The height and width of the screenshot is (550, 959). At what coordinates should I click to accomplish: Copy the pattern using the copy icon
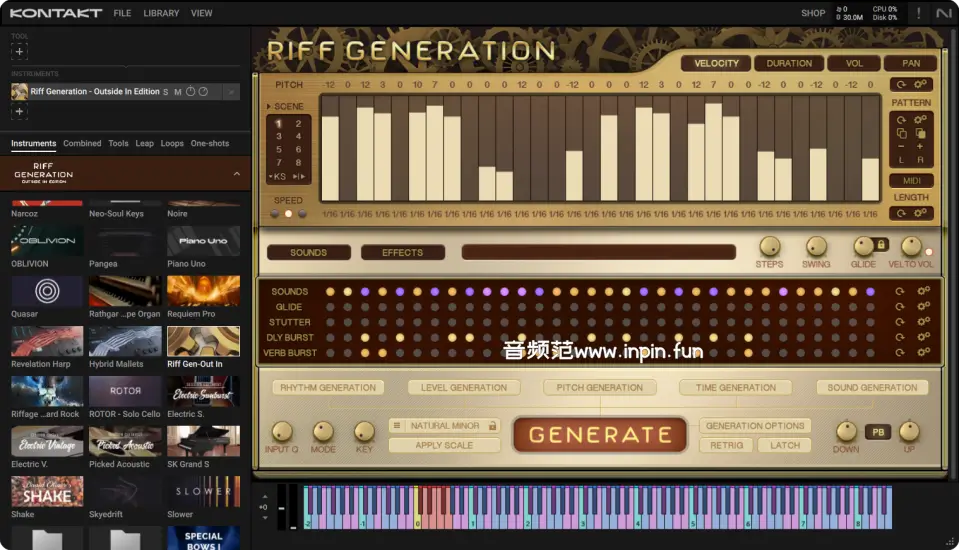click(902, 133)
